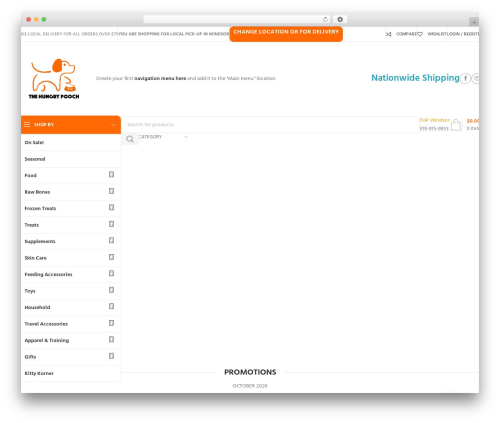500x423 pixels.
Task: Select the Food category
Action: point(71,175)
